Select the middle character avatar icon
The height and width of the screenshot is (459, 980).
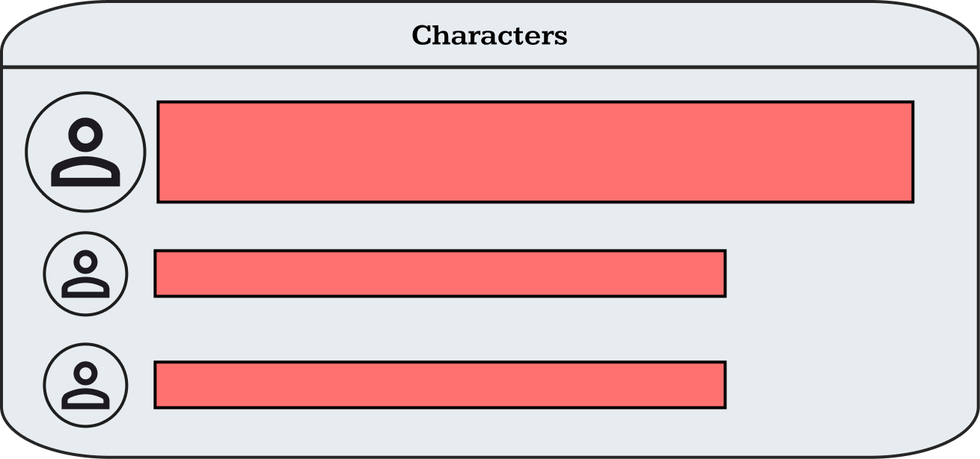pyautogui.click(x=85, y=274)
